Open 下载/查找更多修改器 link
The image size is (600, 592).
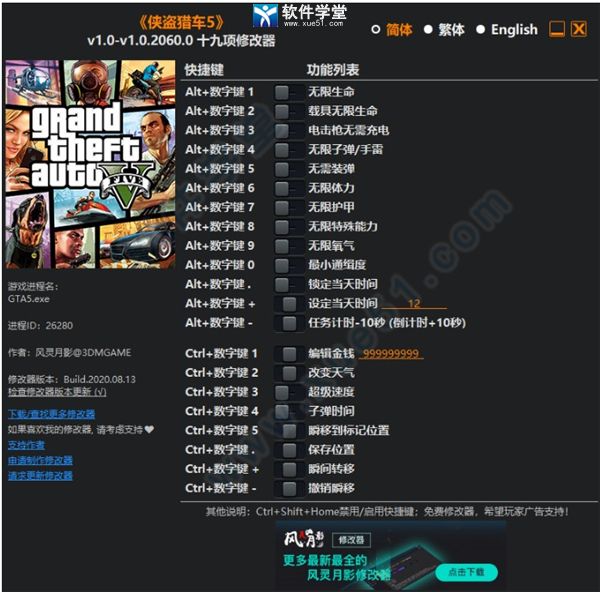pyautogui.click(x=51, y=414)
